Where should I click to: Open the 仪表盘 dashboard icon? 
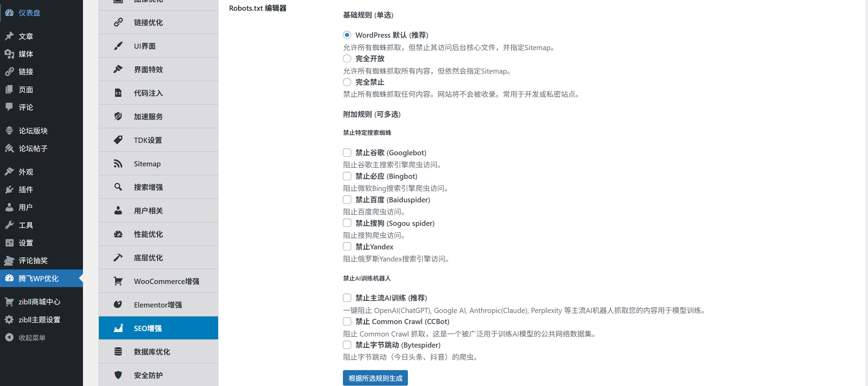tap(9, 13)
